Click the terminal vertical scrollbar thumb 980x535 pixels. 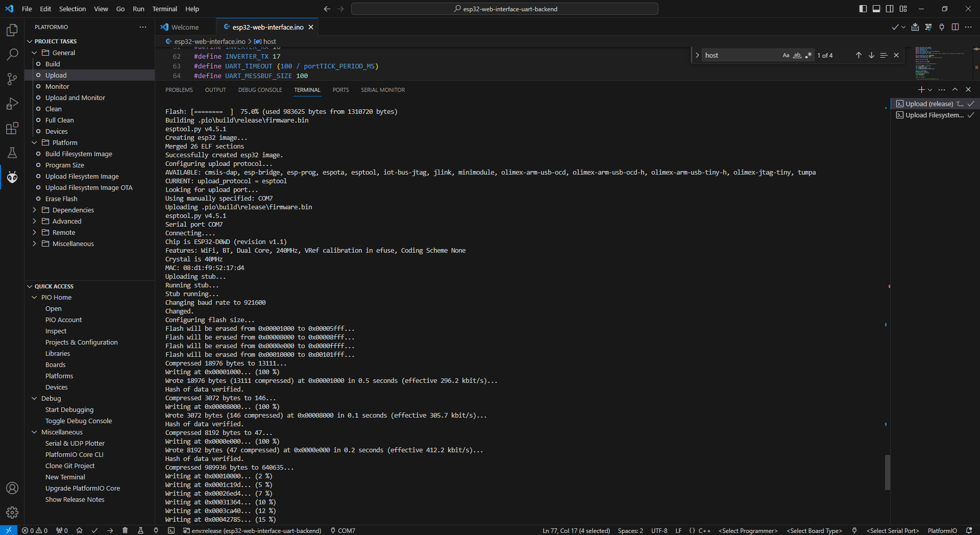888,472
